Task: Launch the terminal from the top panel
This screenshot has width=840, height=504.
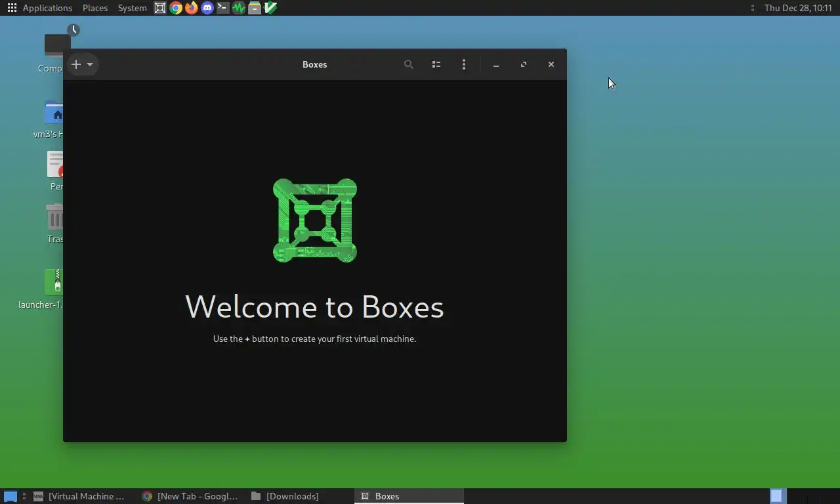Action: pos(223,8)
